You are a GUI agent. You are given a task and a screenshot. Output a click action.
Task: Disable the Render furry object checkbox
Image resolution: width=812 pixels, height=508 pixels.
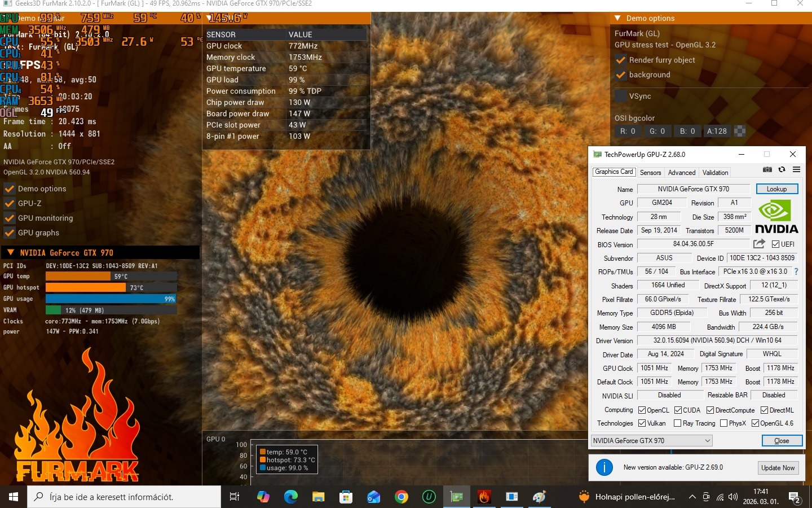tap(621, 60)
